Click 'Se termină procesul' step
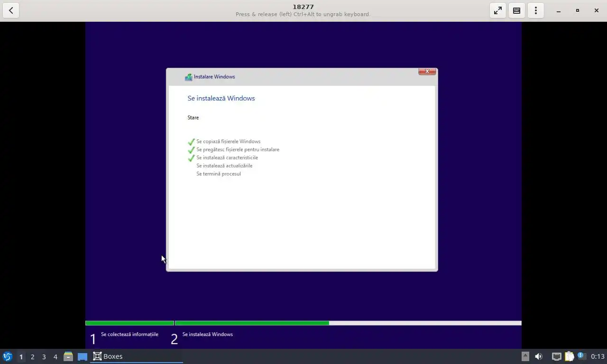 (x=219, y=173)
